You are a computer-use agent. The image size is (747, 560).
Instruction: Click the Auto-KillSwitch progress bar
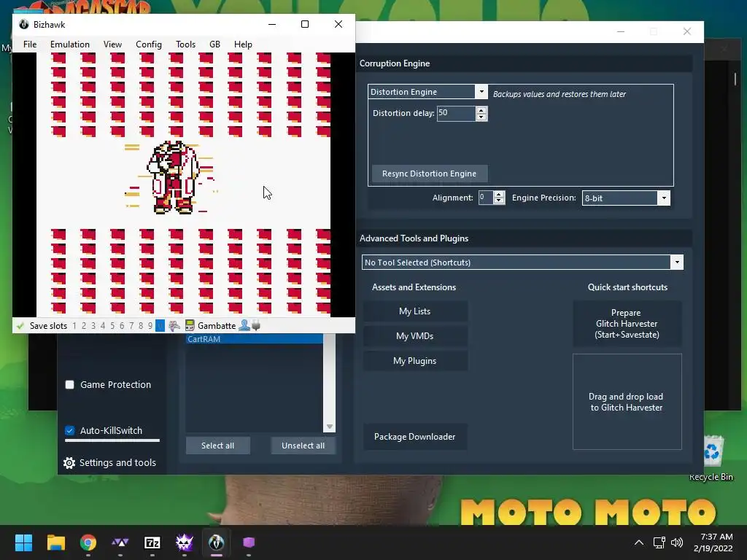[112, 440]
